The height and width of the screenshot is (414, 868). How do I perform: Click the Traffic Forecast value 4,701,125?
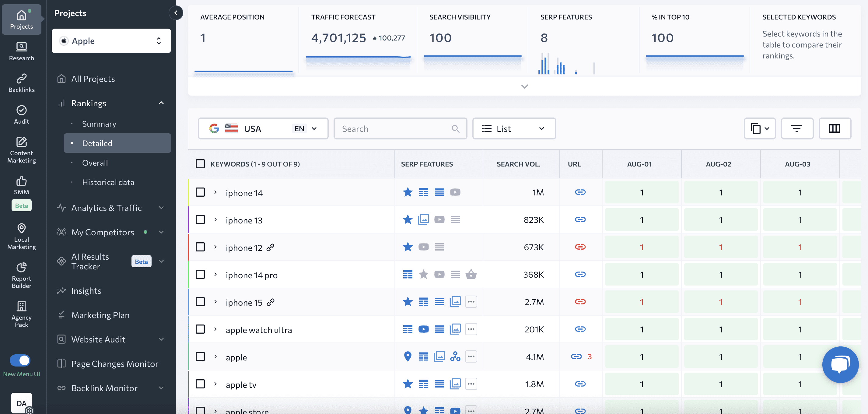(x=338, y=38)
